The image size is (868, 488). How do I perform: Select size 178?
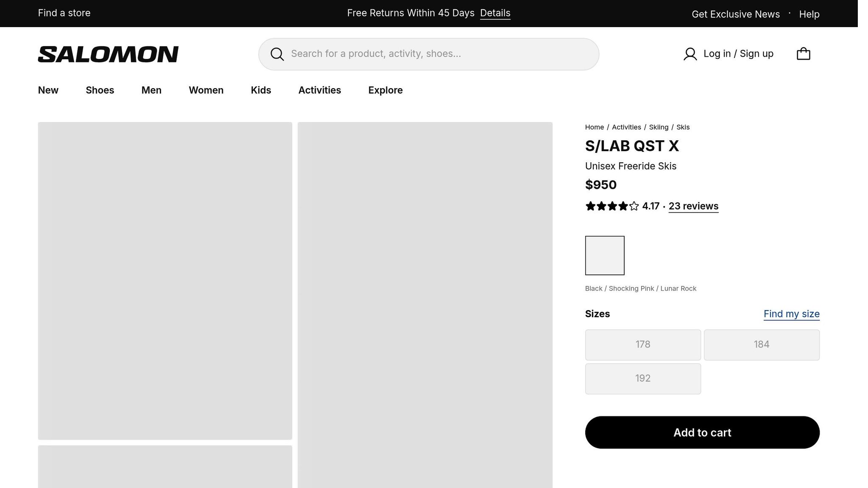click(643, 345)
